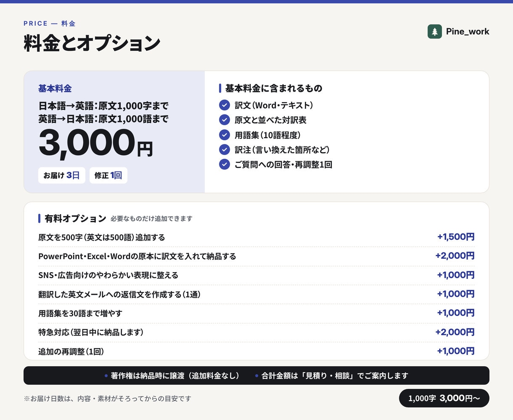Click the +1,500円 price
Screen dimensions: 513x420
click(x=456, y=237)
